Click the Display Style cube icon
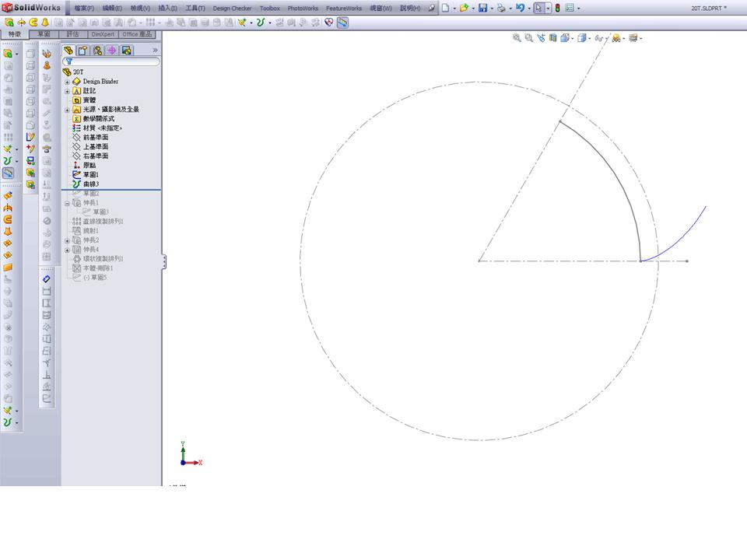The width and height of the screenshot is (747, 560). (x=582, y=38)
